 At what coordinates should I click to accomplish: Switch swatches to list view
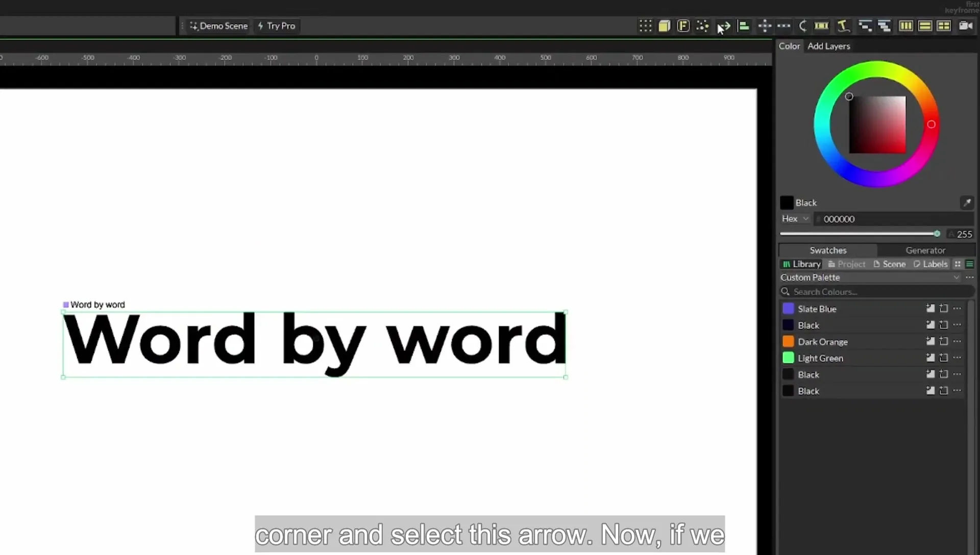click(969, 264)
